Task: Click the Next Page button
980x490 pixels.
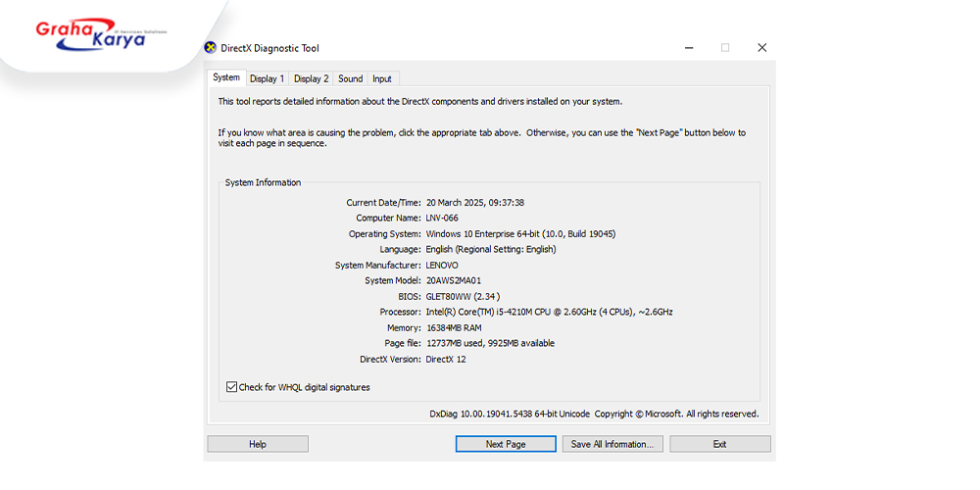Action: 506,444
